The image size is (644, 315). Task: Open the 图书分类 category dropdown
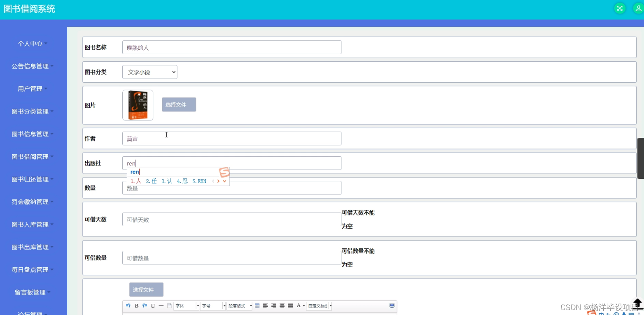tap(149, 72)
